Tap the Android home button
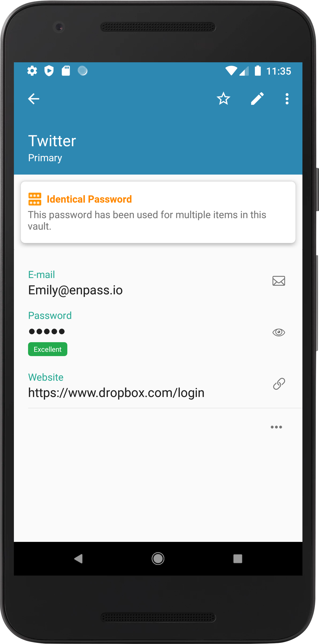 [x=158, y=558]
